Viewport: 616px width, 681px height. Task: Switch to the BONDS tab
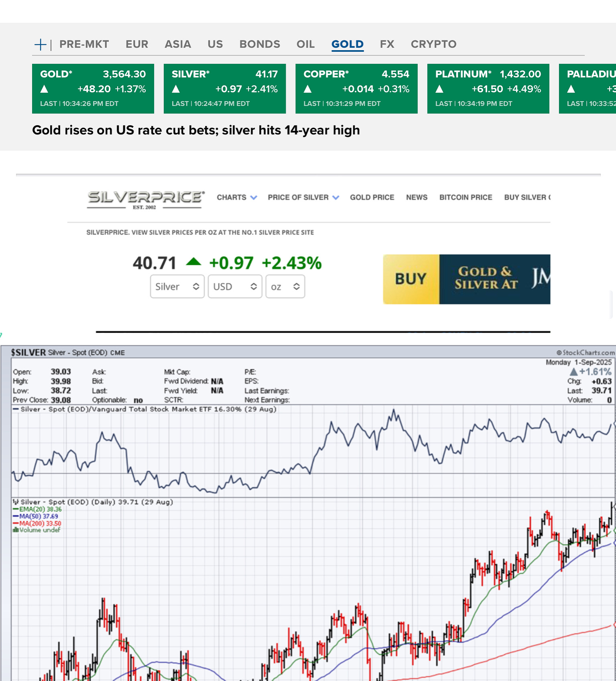click(260, 44)
